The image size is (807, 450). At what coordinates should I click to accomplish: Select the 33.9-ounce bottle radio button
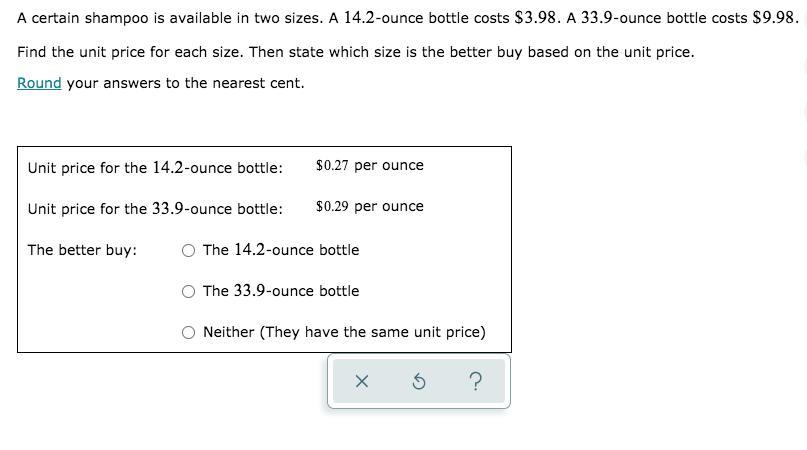click(x=189, y=292)
